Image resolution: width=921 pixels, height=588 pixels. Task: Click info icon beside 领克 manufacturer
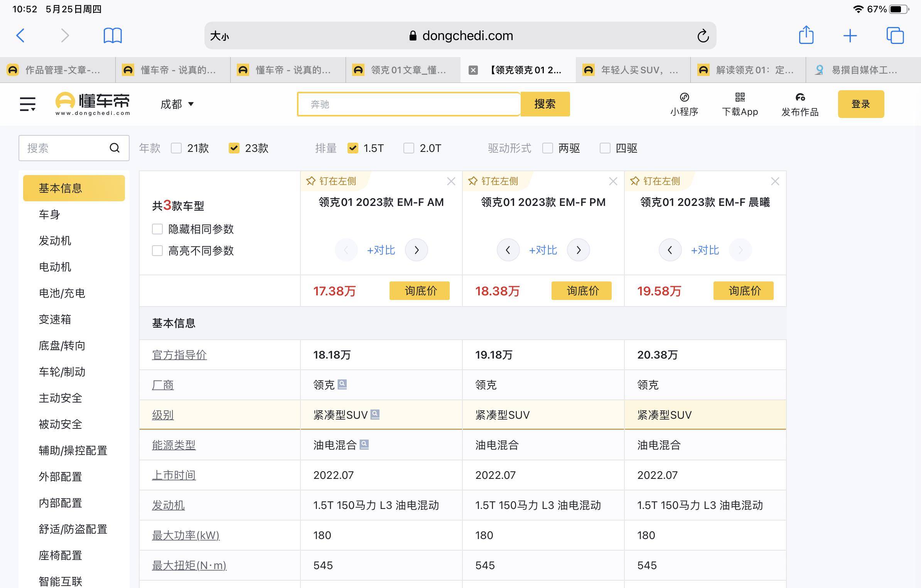[x=342, y=384]
